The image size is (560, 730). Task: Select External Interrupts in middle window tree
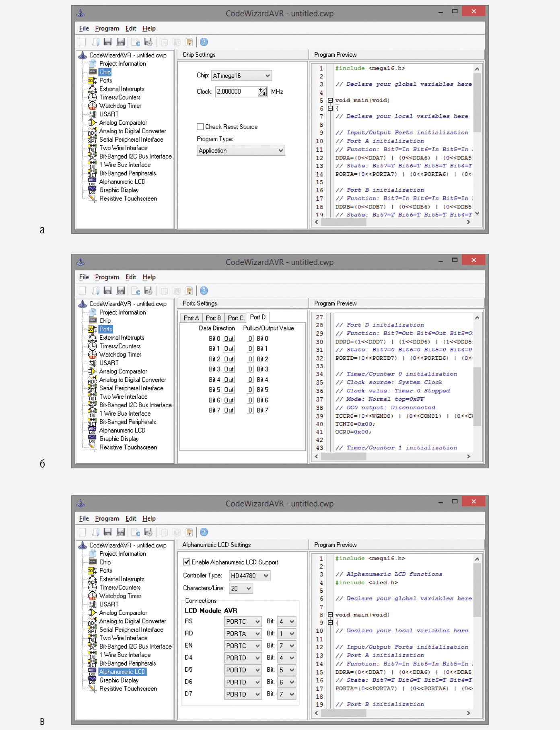click(x=121, y=338)
